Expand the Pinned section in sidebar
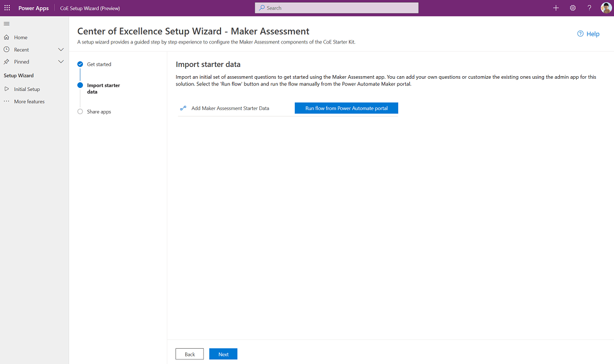614x364 pixels. 60,61
